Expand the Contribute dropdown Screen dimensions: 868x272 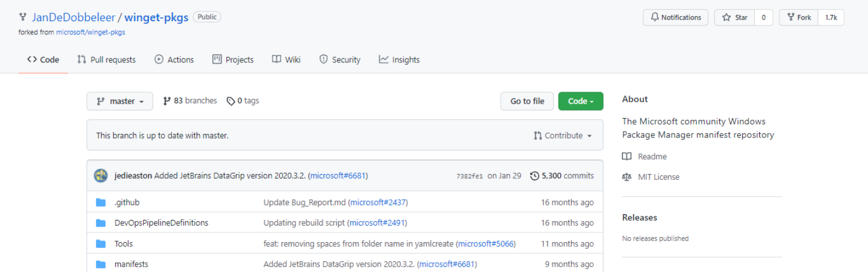[x=562, y=136]
